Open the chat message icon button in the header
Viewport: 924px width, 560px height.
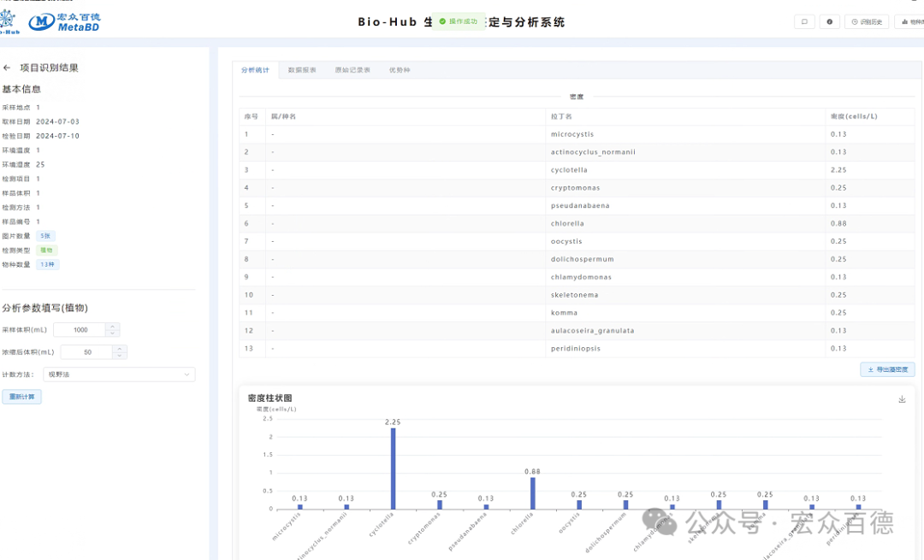click(x=804, y=21)
